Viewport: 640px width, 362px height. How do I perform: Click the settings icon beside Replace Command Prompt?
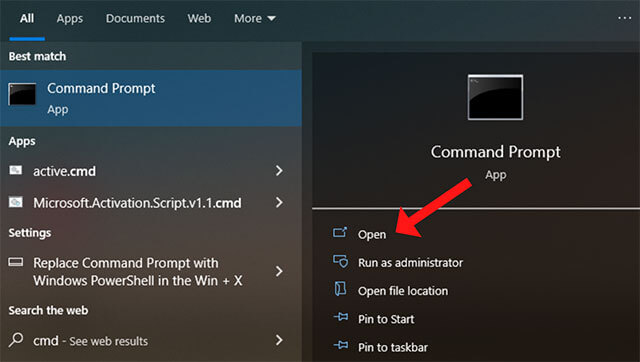click(x=16, y=262)
